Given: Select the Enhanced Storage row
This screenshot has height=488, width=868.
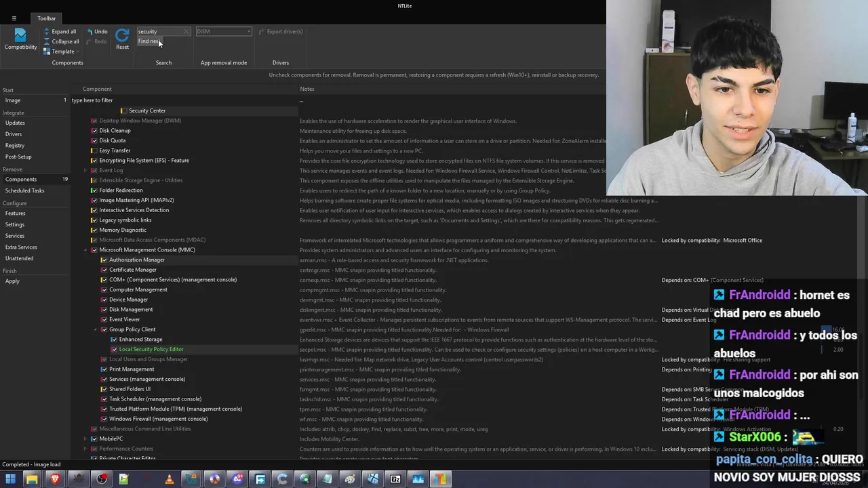Looking at the screenshot, I should [140, 340].
